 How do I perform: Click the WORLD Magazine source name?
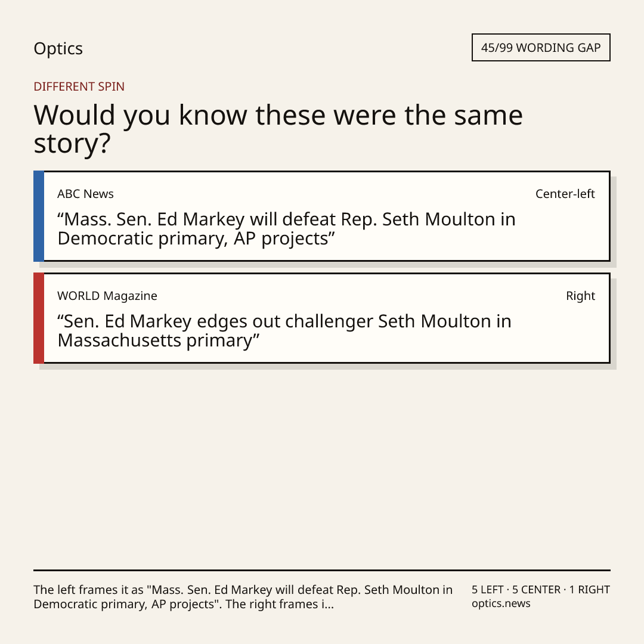tap(107, 296)
